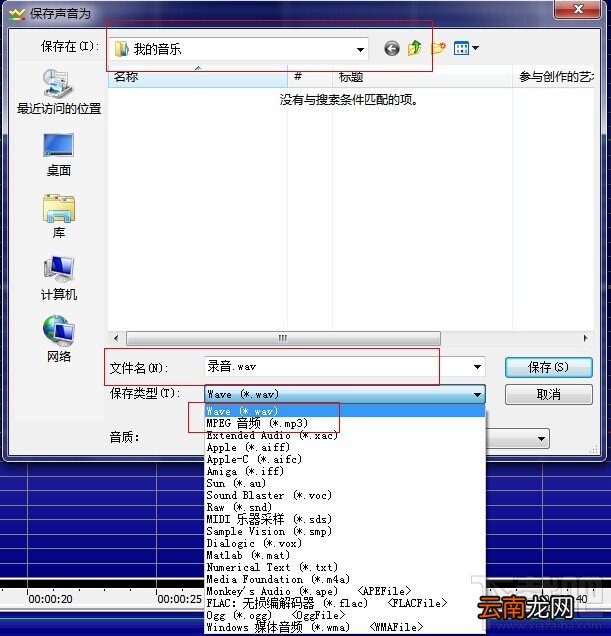Select Extended Audio (*.xac) format
The width and height of the screenshot is (611, 636).
345,436
